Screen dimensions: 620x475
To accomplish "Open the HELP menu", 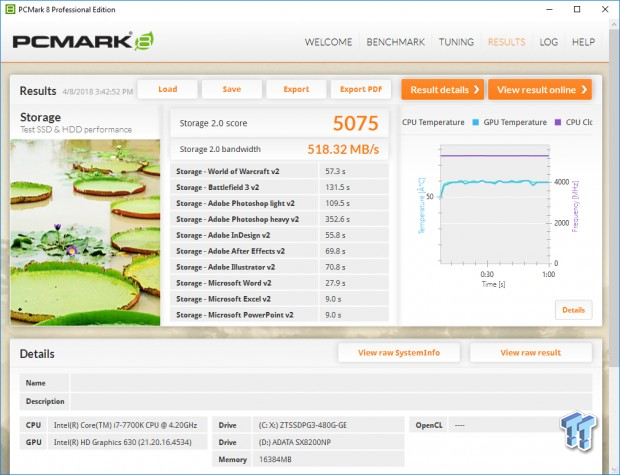I will [x=583, y=42].
